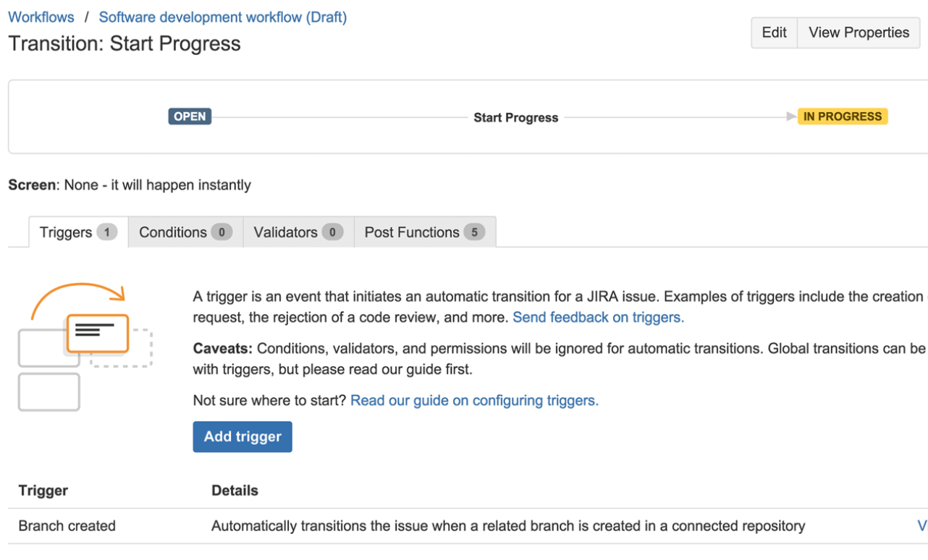928x560 pixels.
Task: Open View Properties
Action: 858,33
